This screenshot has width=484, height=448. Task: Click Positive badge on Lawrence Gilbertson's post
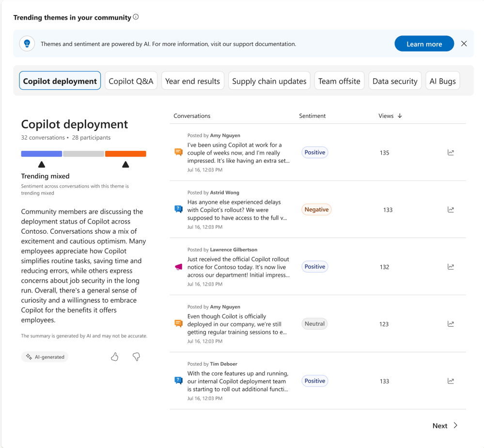tap(315, 267)
